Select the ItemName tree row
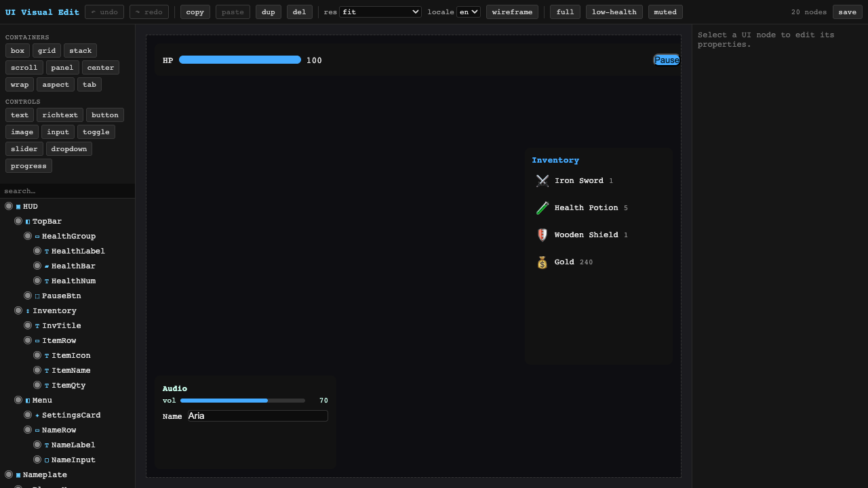Image resolution: width=868 pixels, height=488 pixels. (x=68, y=370)
